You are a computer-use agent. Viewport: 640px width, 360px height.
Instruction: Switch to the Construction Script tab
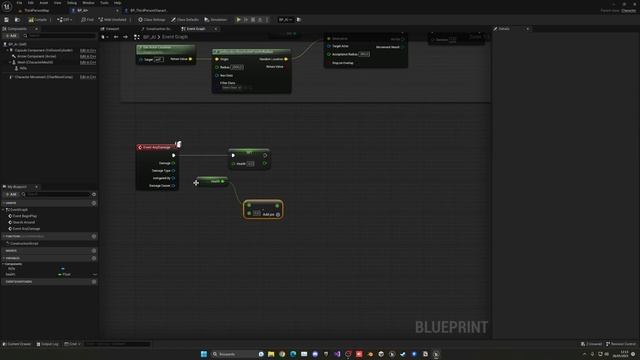click(157, 29)
